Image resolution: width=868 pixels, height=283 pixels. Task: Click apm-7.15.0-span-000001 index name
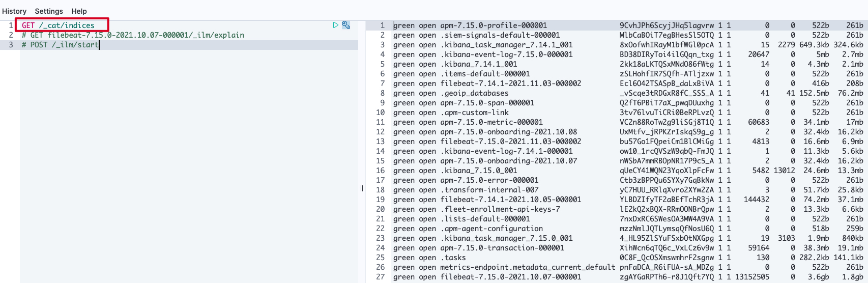487,103
